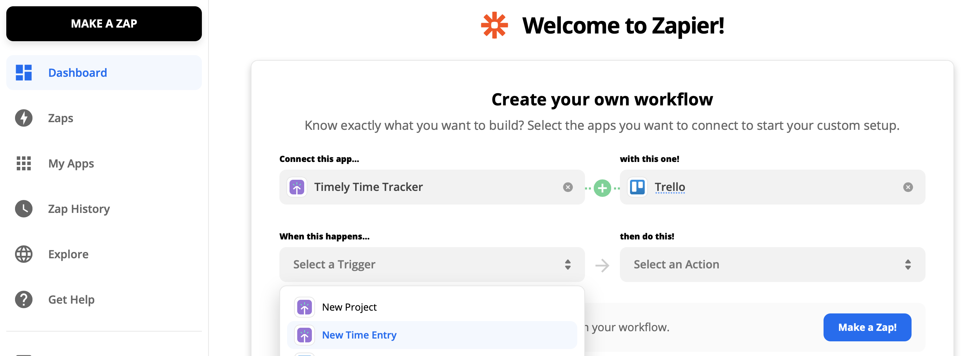Click the Zapier orange asterisk logo
This screenshot has width=980, height=356.
pyautogui.click(x=494, y=25)
